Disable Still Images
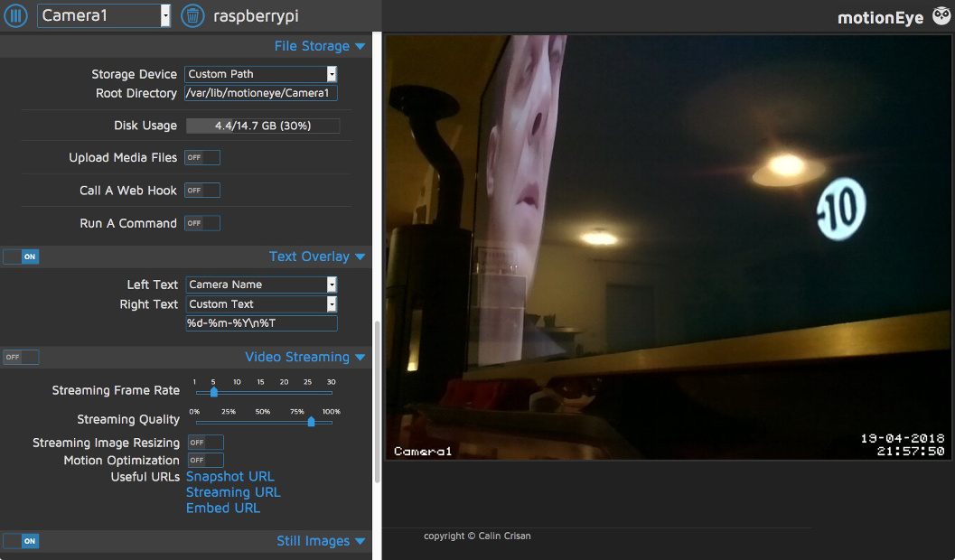Image resolution: width=955 pixels, height=560 pixels. coord(20,540)
